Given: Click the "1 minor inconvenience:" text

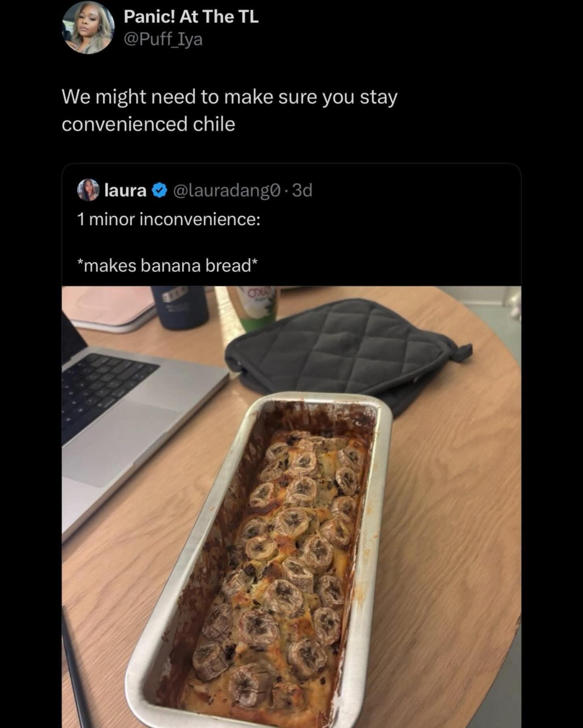Looking at the screenshot, I should click(168, 220).
